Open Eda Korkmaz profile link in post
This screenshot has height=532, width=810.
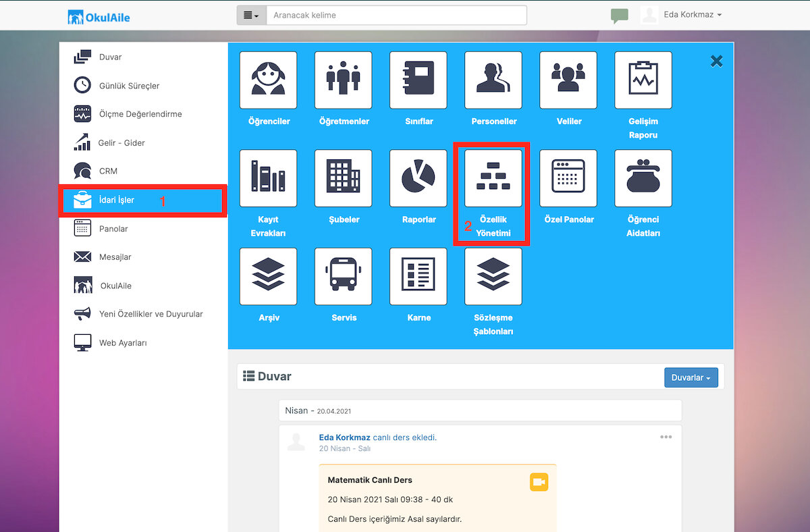345,437
